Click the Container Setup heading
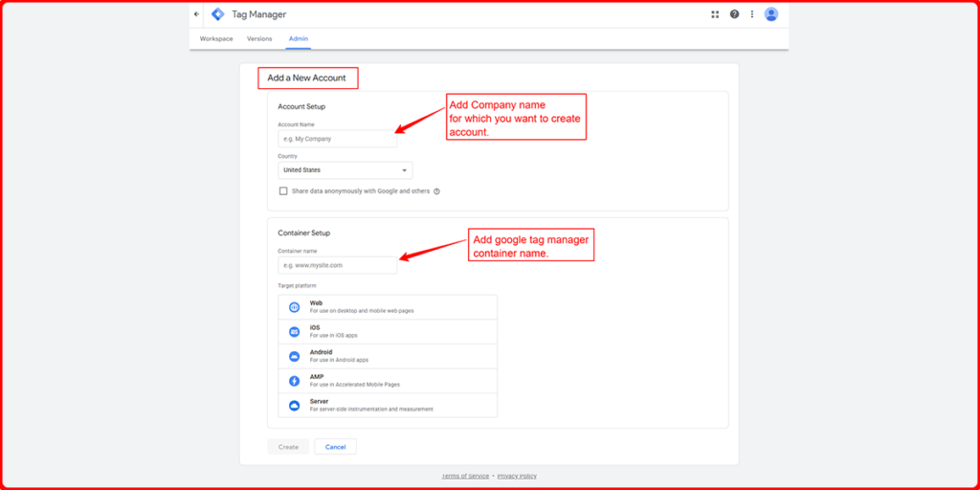Screen dimensions: 980x490 point(303,234)
